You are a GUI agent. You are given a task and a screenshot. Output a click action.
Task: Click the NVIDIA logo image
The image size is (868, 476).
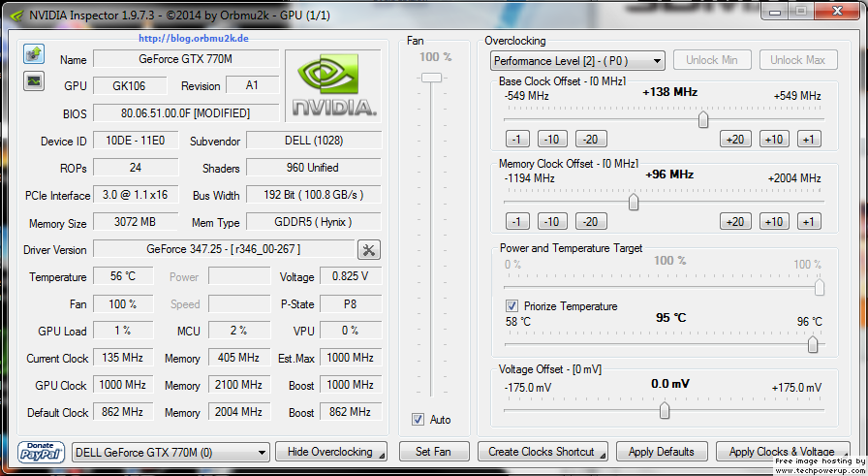pos(333,86)
